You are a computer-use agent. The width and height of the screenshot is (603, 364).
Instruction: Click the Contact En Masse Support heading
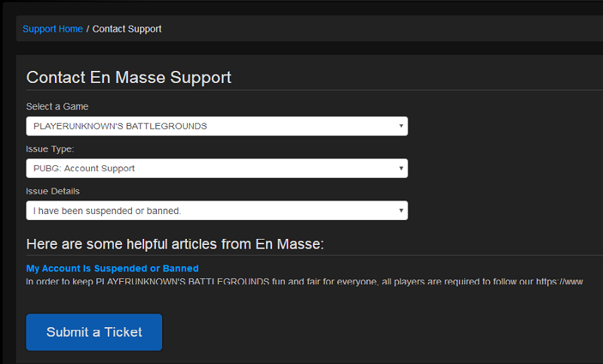click(129, 78)
